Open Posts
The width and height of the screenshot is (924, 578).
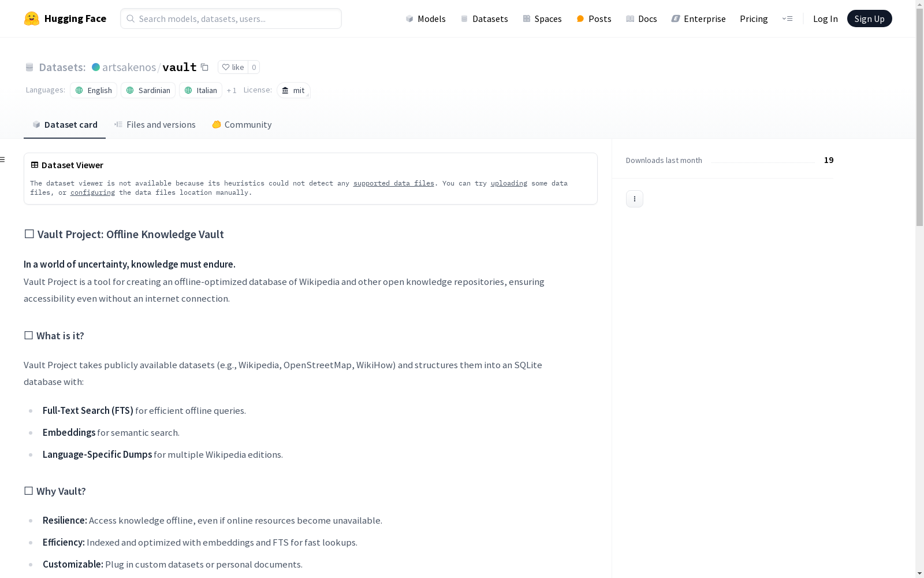(x=594, y=18)
